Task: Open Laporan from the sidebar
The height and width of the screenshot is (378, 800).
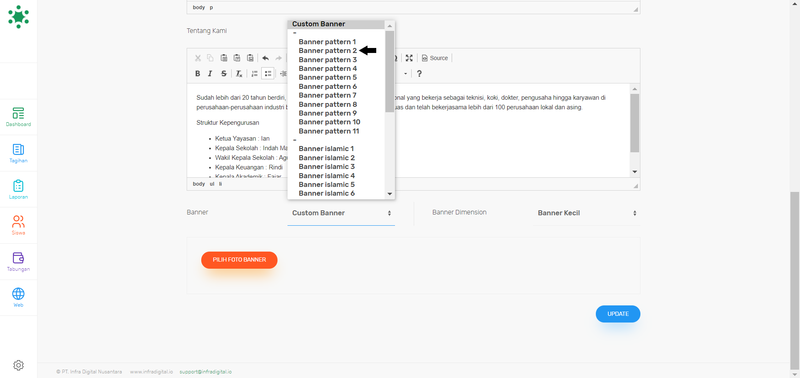Action: [18, 189]
